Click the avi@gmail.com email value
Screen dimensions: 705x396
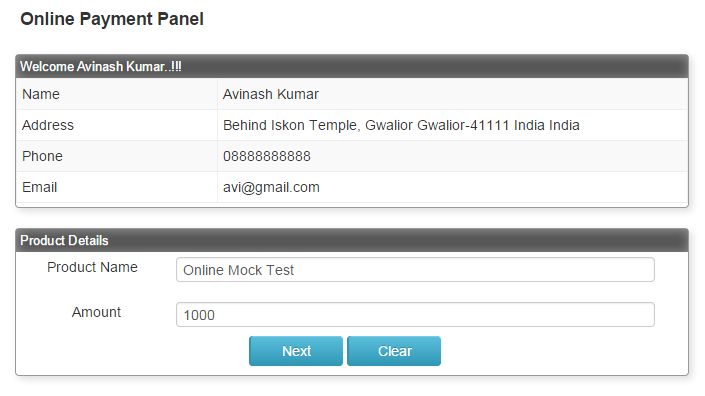[271, 187]
